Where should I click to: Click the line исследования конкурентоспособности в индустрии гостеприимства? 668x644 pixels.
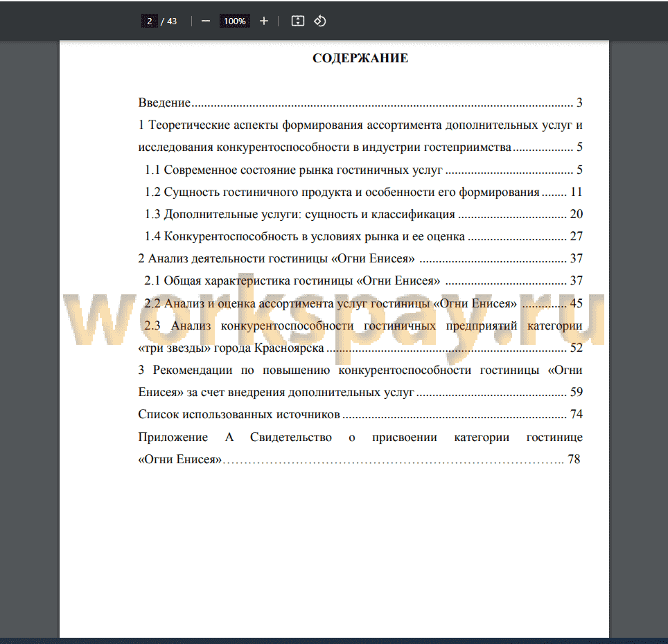(x=360, y=147)
